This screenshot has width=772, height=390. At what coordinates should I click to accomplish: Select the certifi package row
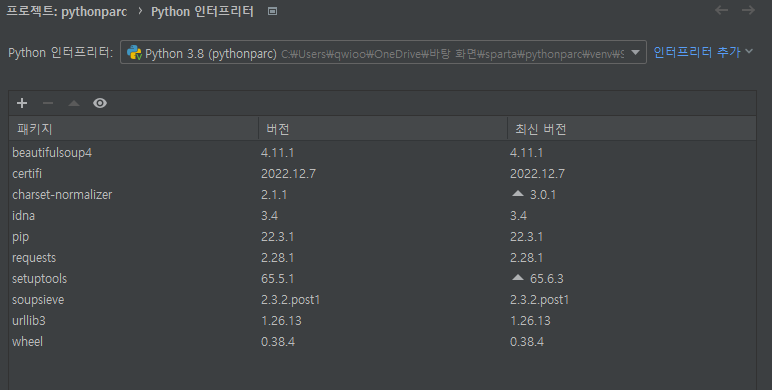point(383,174)
